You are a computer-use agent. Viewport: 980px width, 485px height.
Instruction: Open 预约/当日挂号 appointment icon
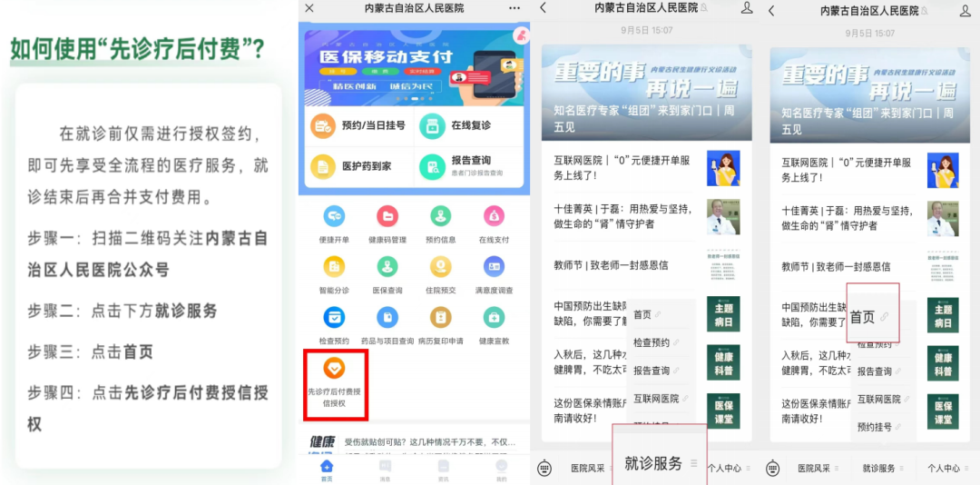[323, 125]
